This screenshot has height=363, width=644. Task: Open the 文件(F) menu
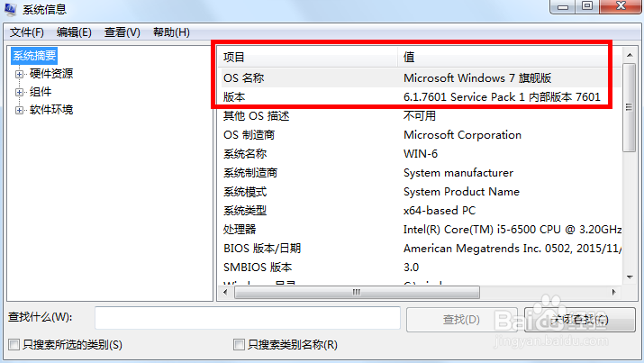coord(27,32)
